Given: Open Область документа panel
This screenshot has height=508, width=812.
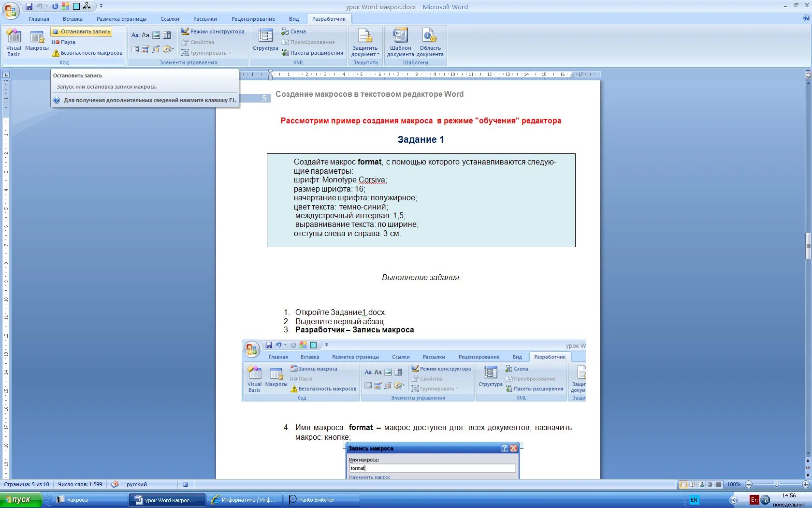Looking at the screenshot, I should tap(430, 43).
